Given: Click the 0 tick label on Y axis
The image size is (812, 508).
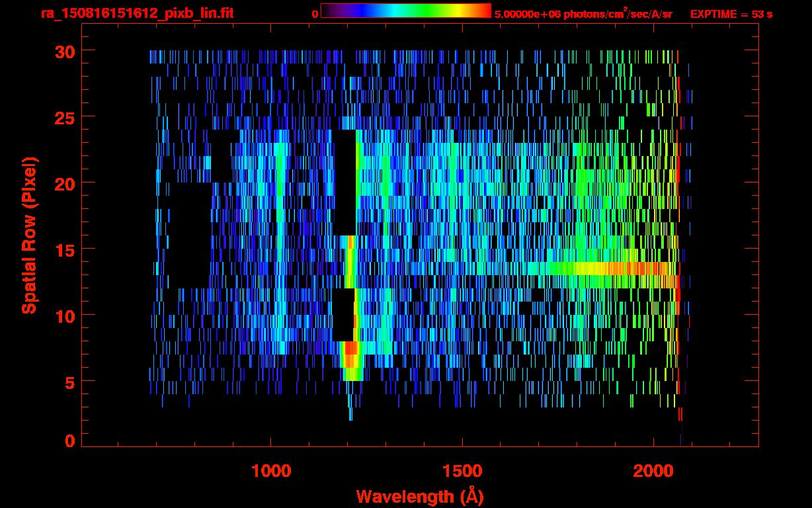Looking at the screenshot, I should [x=69, y=441].
